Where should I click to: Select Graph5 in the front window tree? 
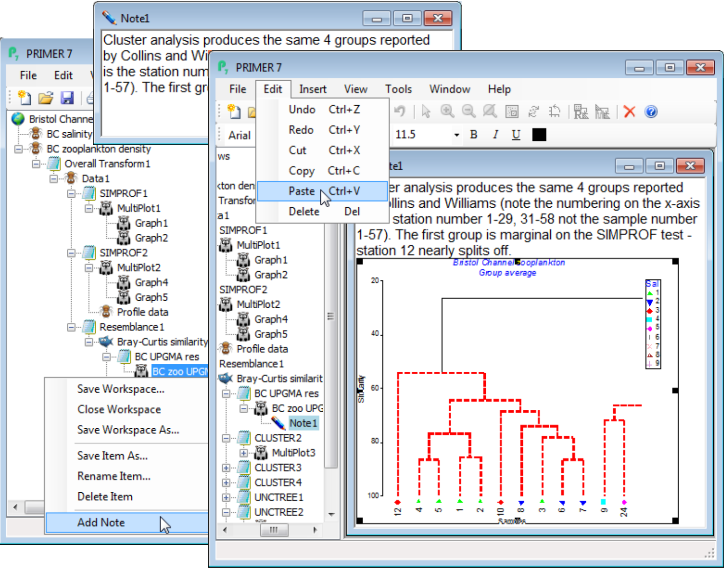pos(271,334)
